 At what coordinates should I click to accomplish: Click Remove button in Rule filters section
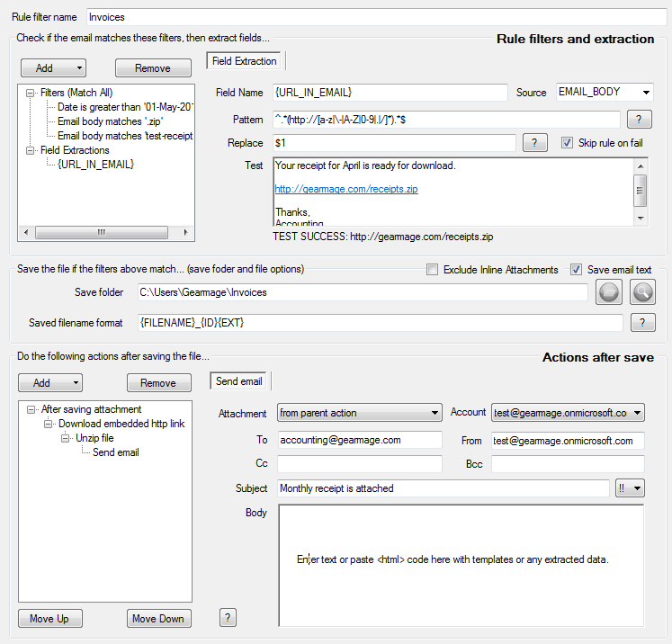pos(153,68)
